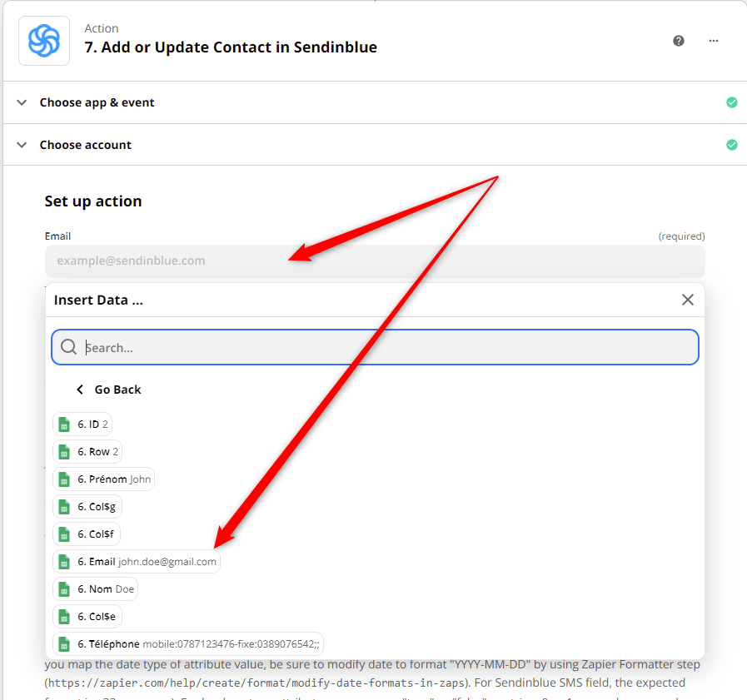Select the 6. Nom Doe field
Screen dimensions: 747x700
click(95, 589)
